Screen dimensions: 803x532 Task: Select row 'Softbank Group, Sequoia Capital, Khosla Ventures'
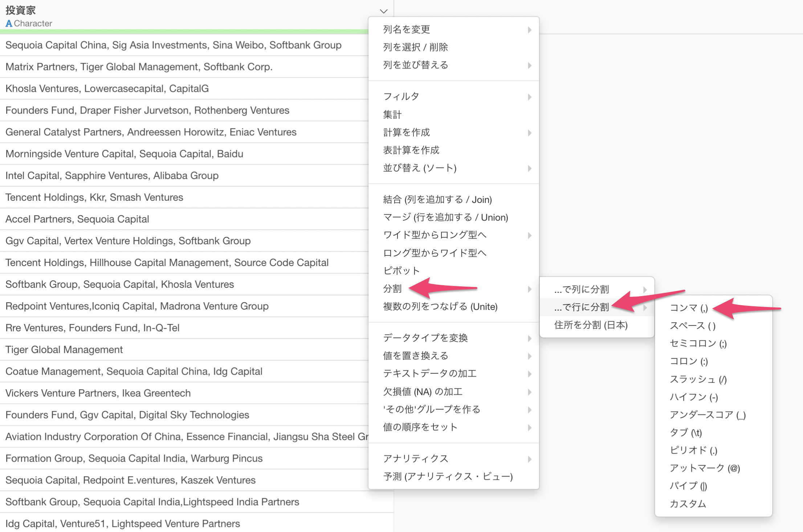coord(184,285)
